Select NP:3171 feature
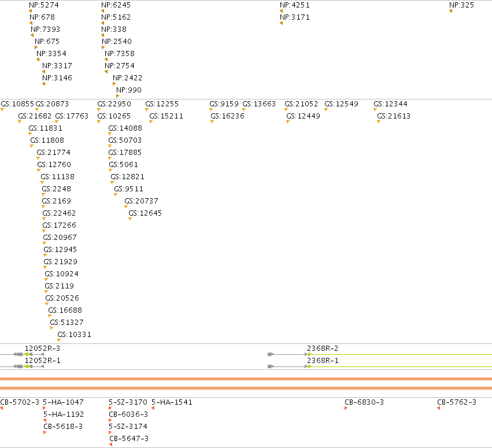Viewport: 492px width, 448px height. (x=295, y=17)
